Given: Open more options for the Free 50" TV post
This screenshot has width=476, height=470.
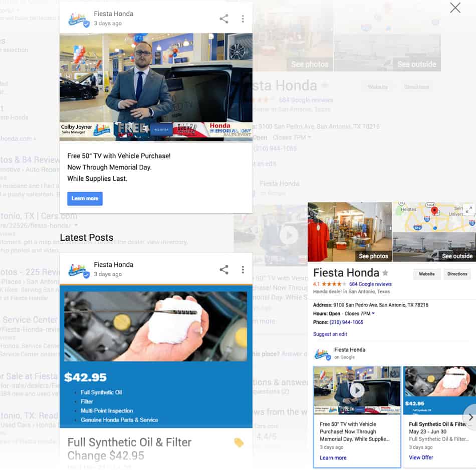Looking at the screenshot, I should [x=243, y=19].
